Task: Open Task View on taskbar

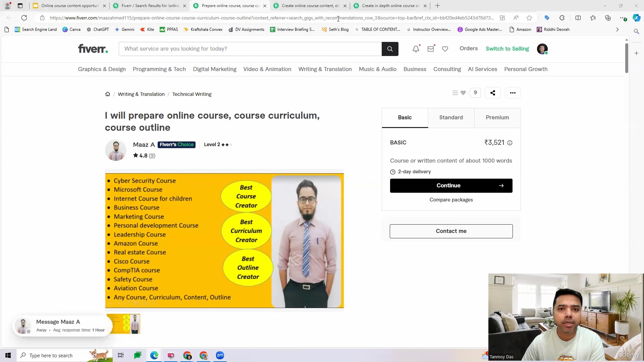Action: click(121, 355)
